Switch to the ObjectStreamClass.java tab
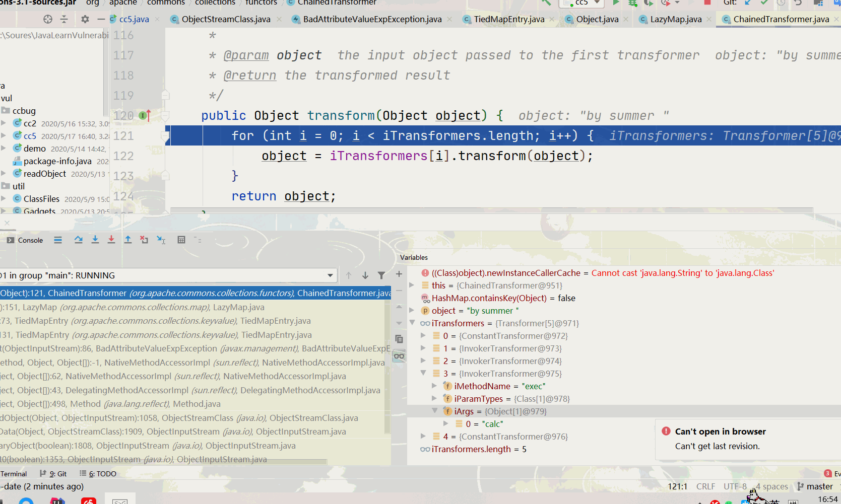The image size is (841, 504). [x=225, y=19]
